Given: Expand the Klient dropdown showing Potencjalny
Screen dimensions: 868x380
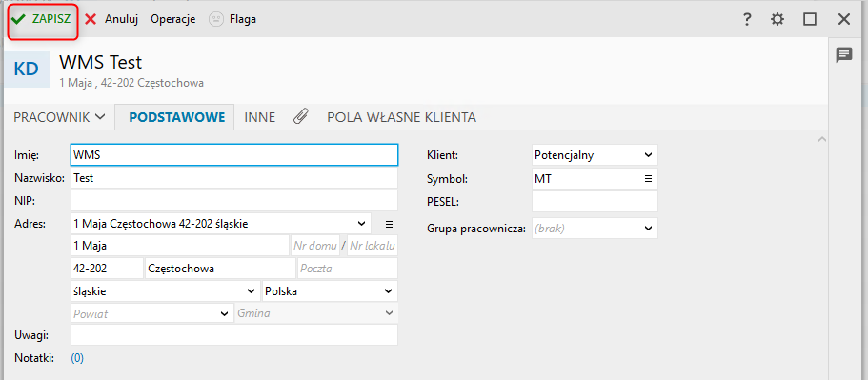Looking at the screenshot, I should tap(595, 155).
